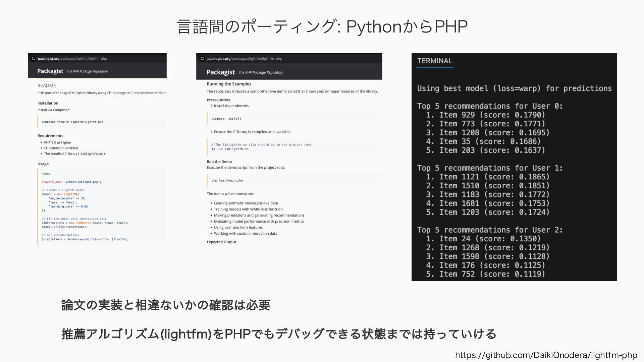Click 'php test/main.php' code block
Viewport: 644px width, 362px height.
click(x=294, y=180)
